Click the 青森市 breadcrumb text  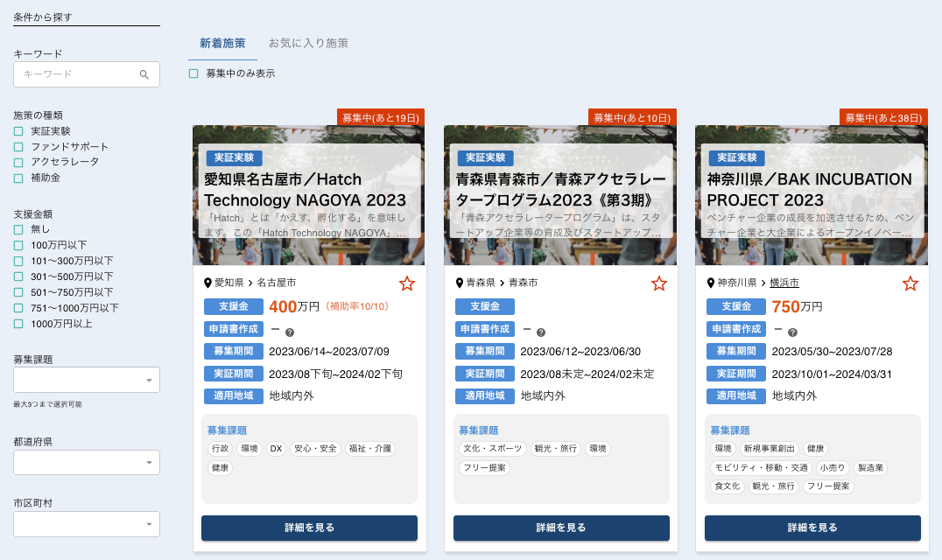coord(524,283)
